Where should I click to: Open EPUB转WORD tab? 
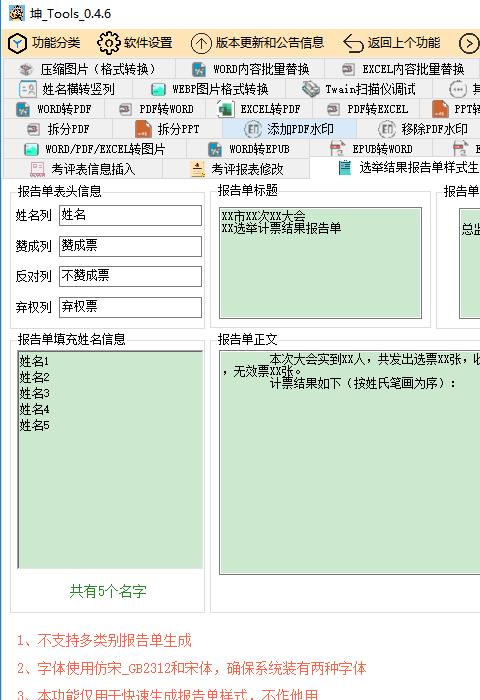(371, 149)
